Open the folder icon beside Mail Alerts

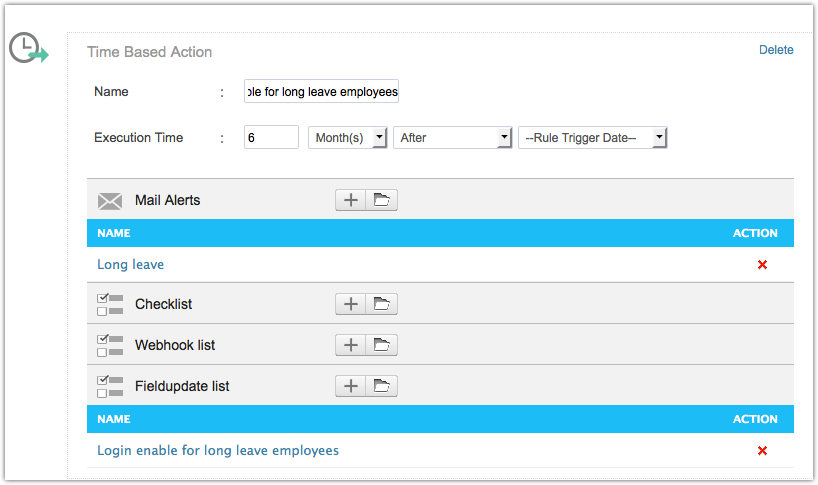click(381, 201)
